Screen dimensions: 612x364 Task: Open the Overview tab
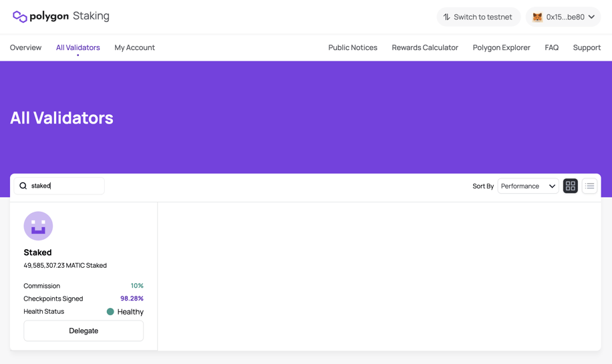pyautogui.click(x=25, y=47)
